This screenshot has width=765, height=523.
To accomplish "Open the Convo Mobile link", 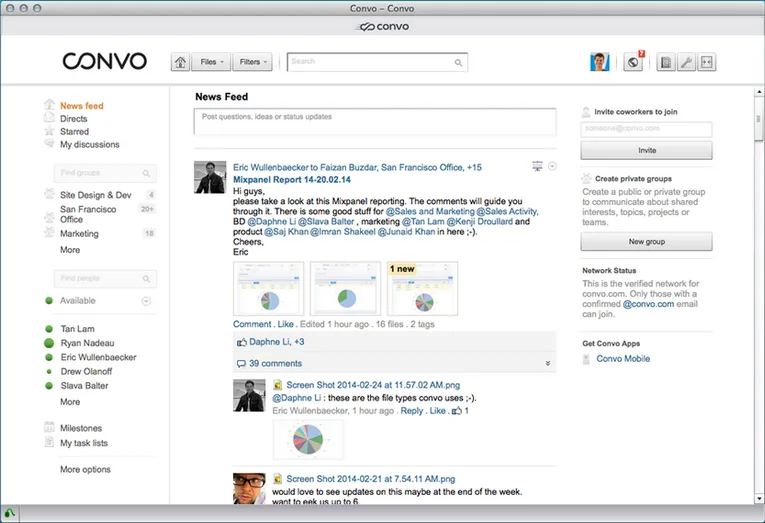I will 623,359.
